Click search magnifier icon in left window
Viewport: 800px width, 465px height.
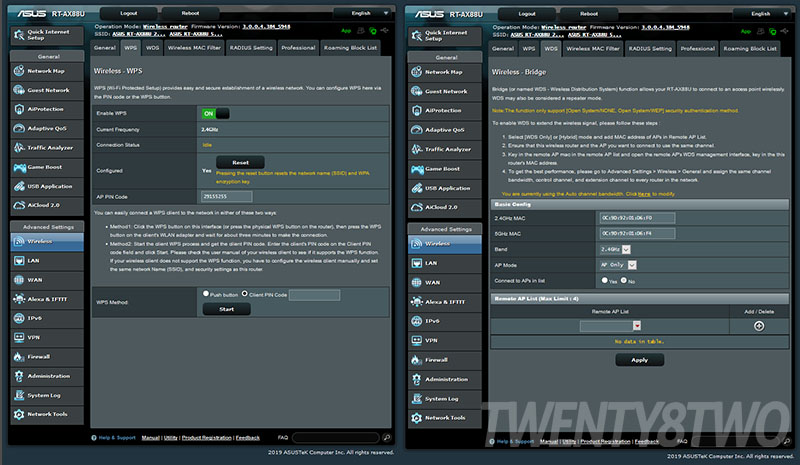click(386, 437)
